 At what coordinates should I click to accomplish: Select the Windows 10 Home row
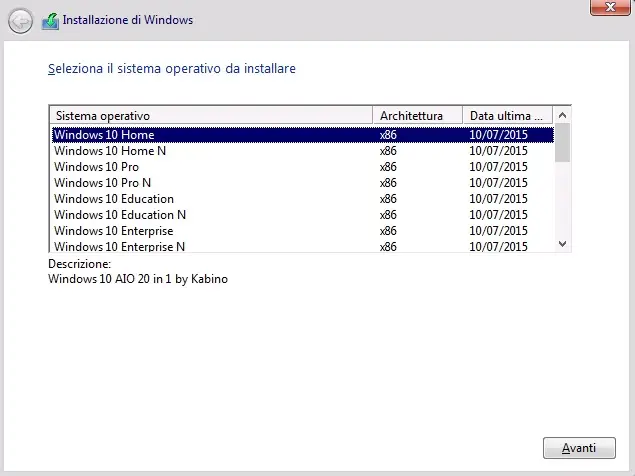(303, 134)
